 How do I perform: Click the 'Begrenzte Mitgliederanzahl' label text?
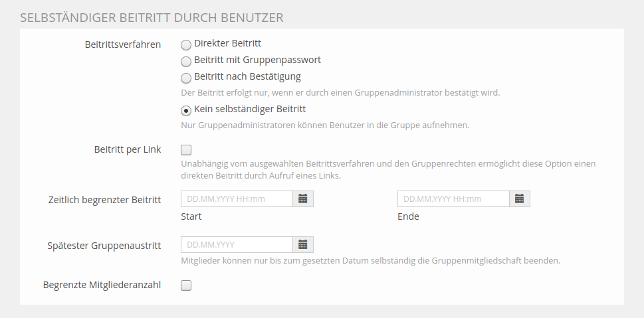(x=102, y=285)
